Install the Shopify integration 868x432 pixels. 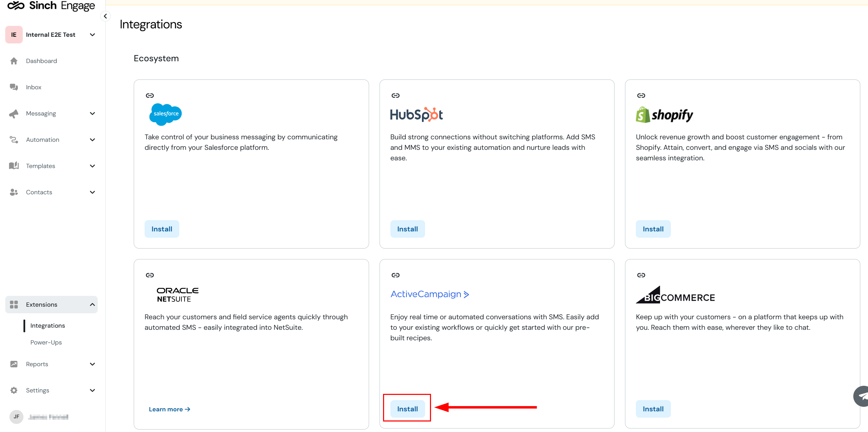653,229
